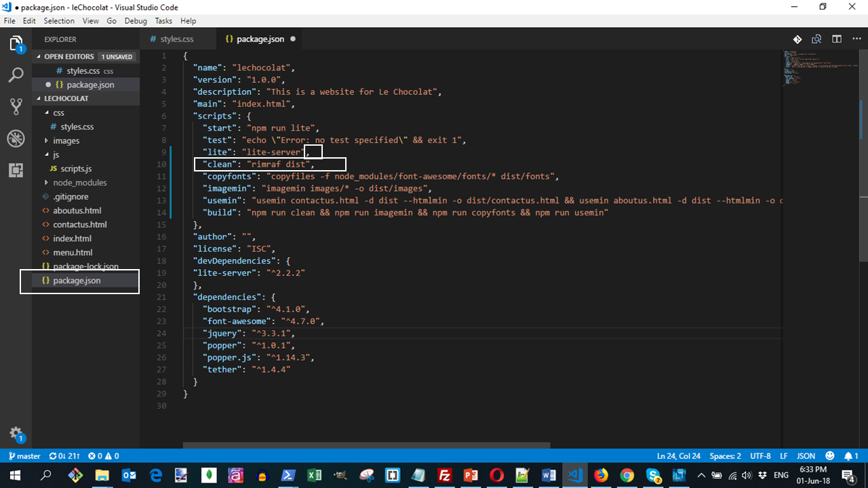Click the editor horizontal scrollbar
Screen dimensions: 868x488
coord(366,445)
